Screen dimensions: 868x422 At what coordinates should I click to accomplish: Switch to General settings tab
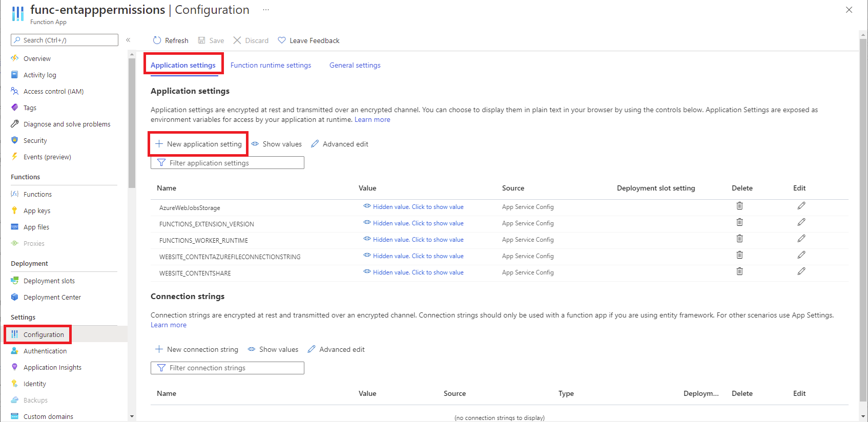tap(355, 65)
